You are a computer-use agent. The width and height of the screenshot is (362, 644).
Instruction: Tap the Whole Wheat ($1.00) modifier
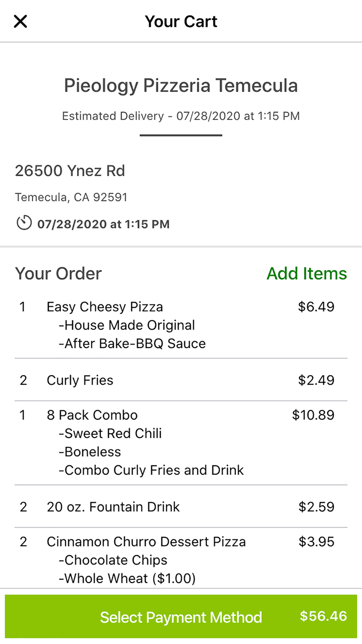pos(127,578)
